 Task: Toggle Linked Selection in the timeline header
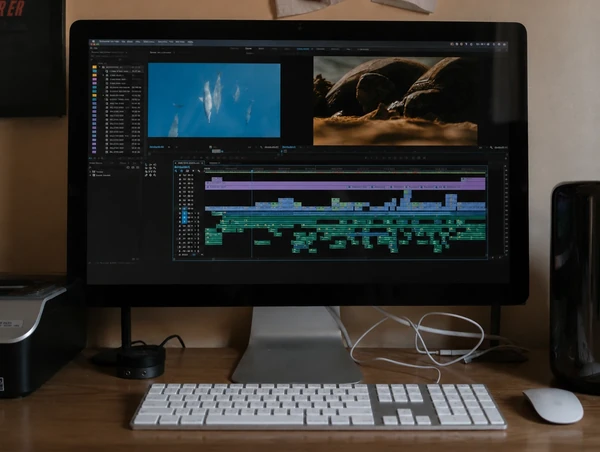(x=188, y=171)
